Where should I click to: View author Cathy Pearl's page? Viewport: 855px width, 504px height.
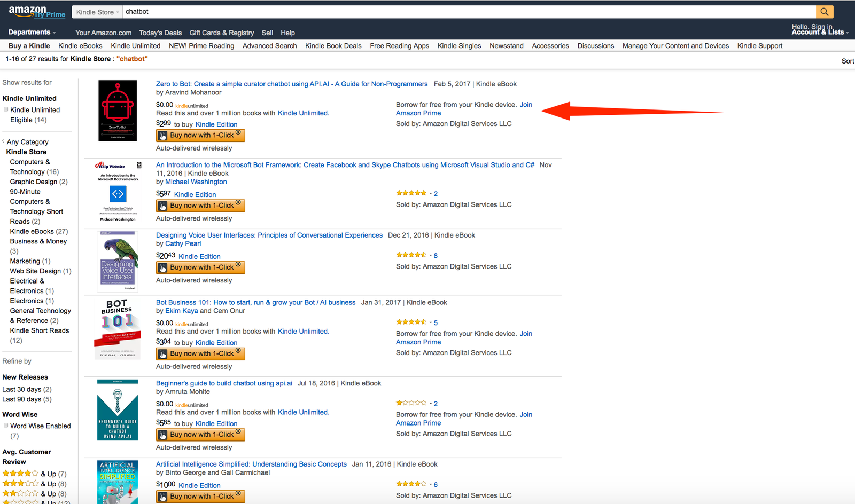point(183,244)
